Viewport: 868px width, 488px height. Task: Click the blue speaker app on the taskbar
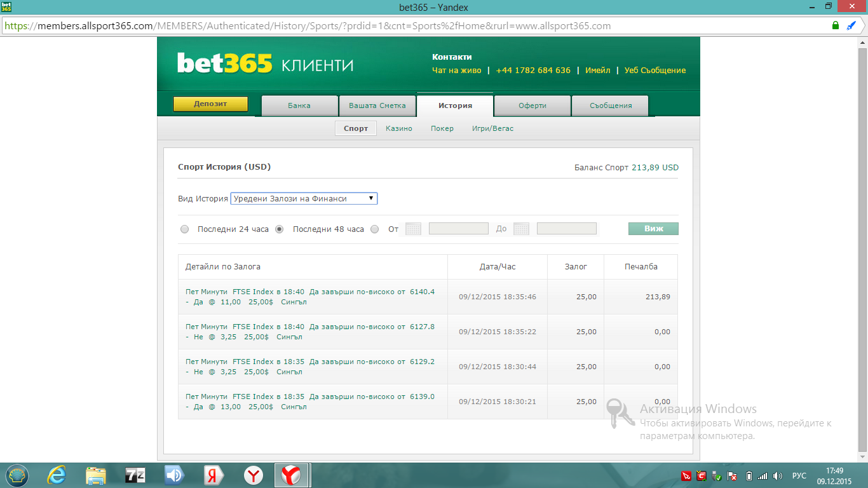174,475
